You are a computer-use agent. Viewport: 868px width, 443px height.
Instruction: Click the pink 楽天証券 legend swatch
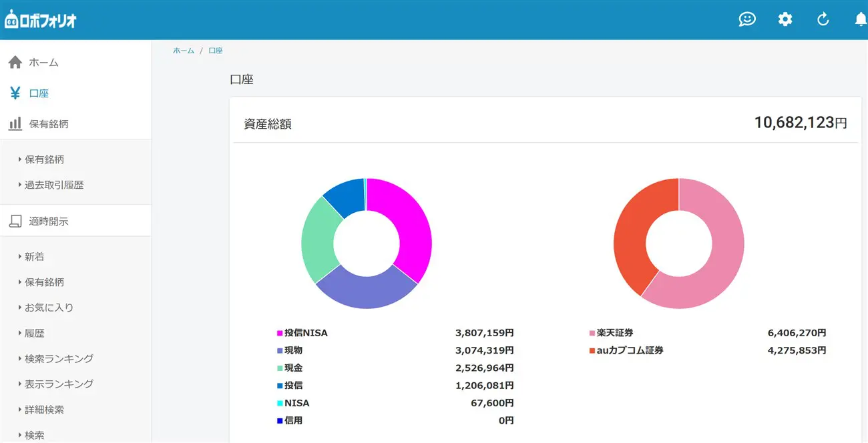point(592,333)
